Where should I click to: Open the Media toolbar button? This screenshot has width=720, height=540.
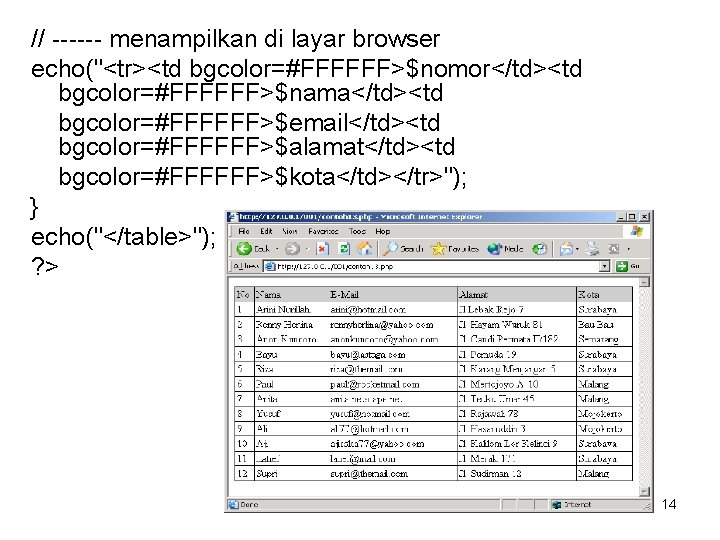click(x=505, y=249)
